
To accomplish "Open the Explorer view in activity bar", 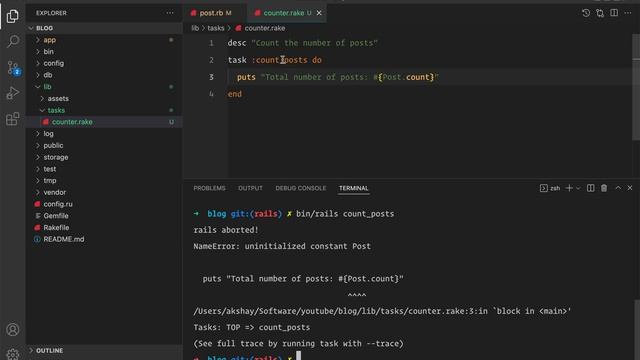I will point(13,16).
